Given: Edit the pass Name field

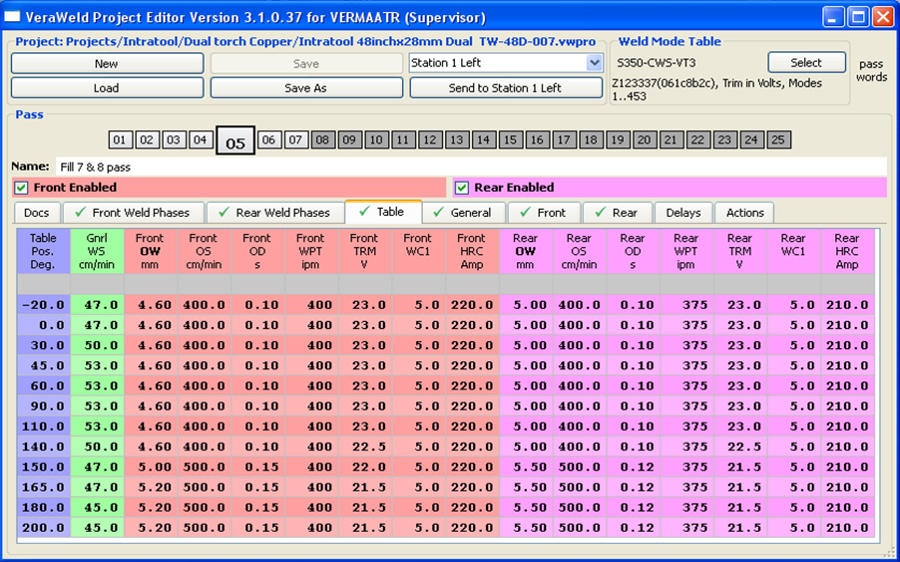Looking at the screenshot, I should pyautogui.click(x=471, y=167).
